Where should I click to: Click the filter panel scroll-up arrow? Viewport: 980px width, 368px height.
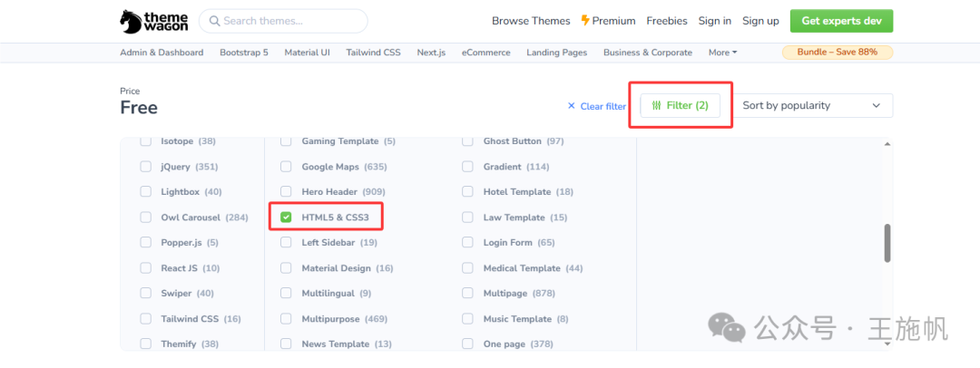click(887, 144)
